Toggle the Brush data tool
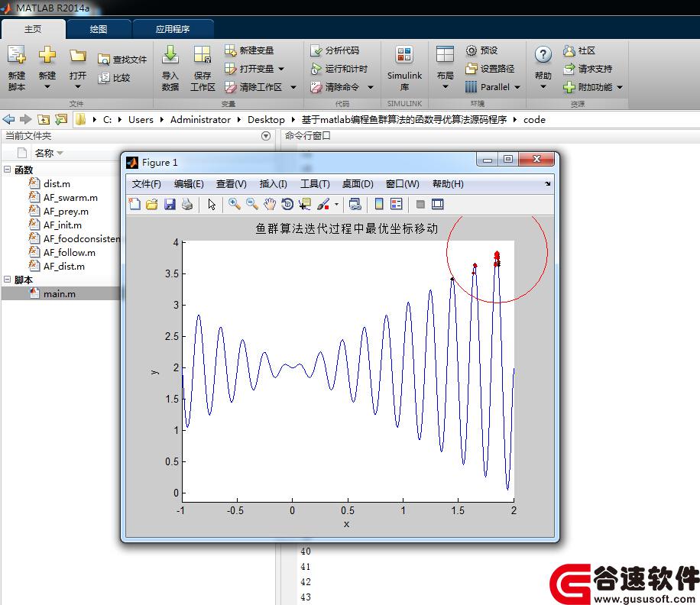Screen dimensions: 700x605 pyautogui.click(x=323, y=204)
